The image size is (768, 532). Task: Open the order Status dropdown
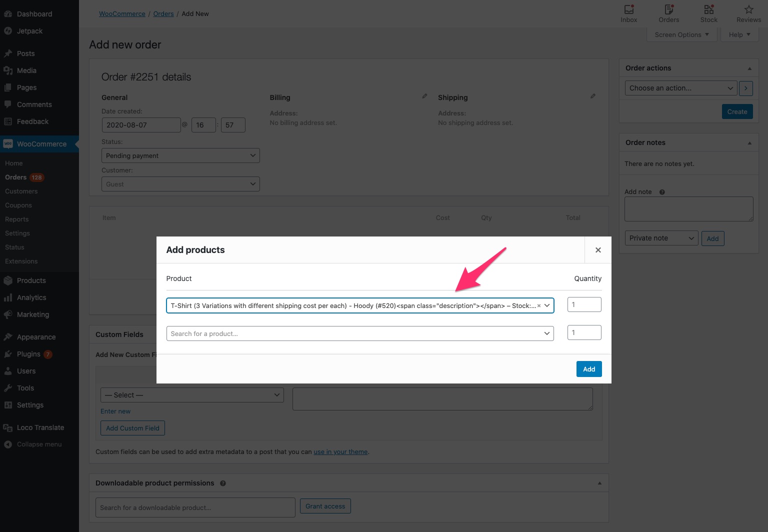[x=180, y=155]
